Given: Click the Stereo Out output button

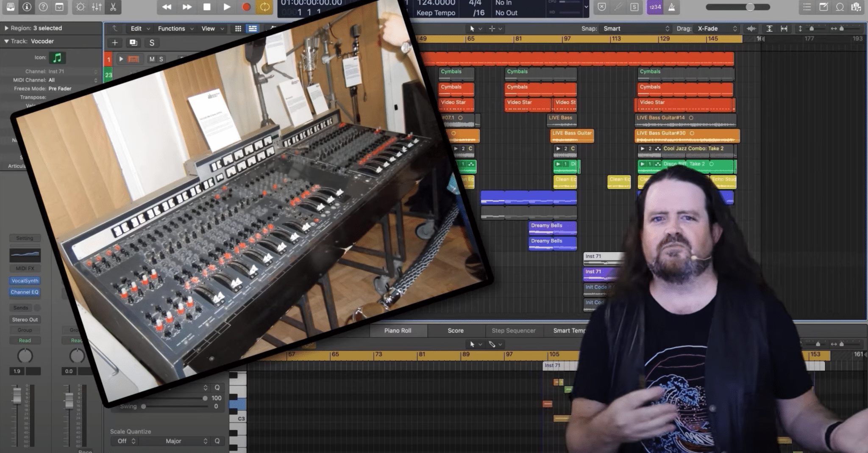Looking at the screenshot, I should [25, 320].
